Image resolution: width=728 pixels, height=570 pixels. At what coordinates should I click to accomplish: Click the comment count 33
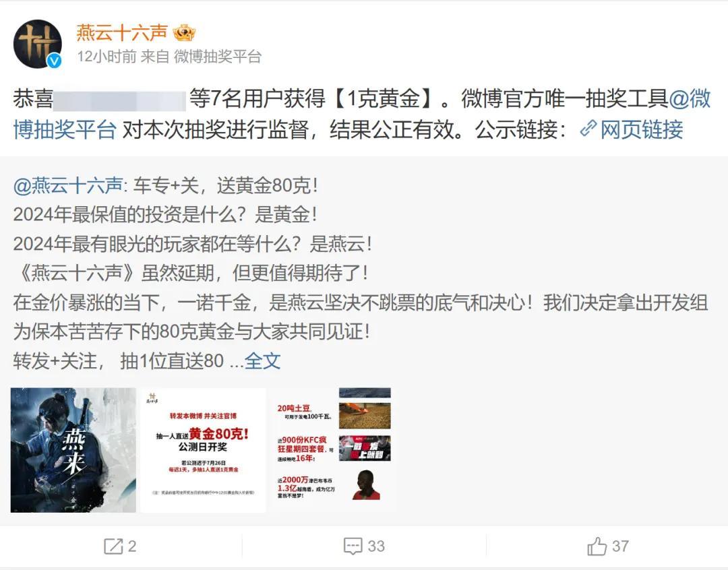376,546
